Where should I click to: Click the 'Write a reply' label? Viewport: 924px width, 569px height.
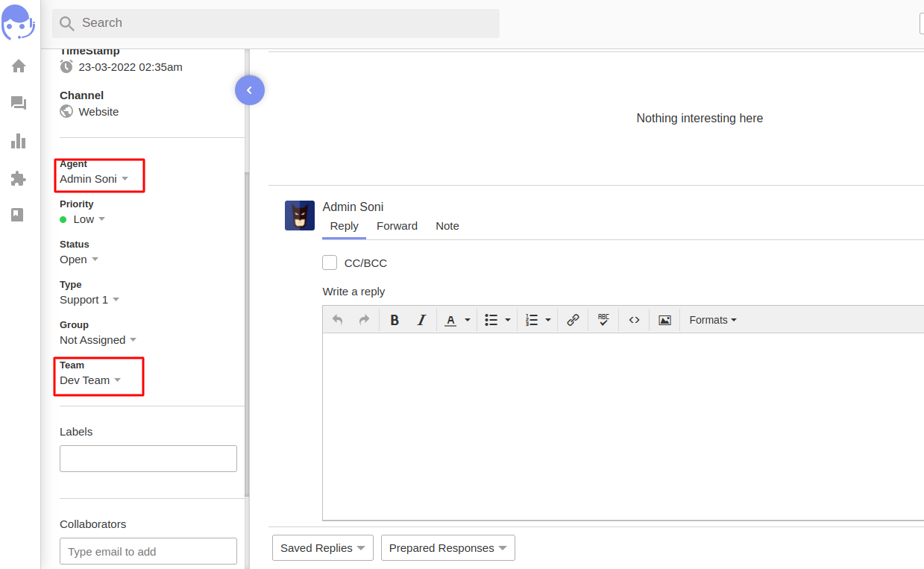pyautogui.click(x=353, y=292)
